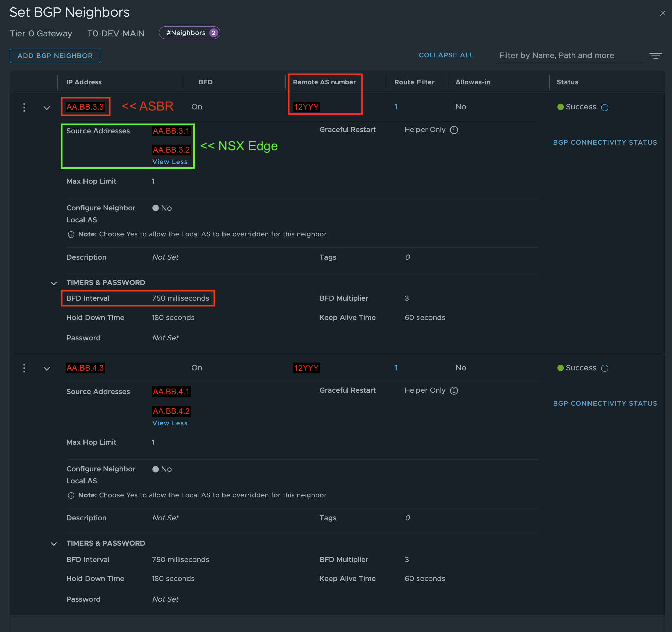Click info icon next to second Helper Only

(454, 391)
